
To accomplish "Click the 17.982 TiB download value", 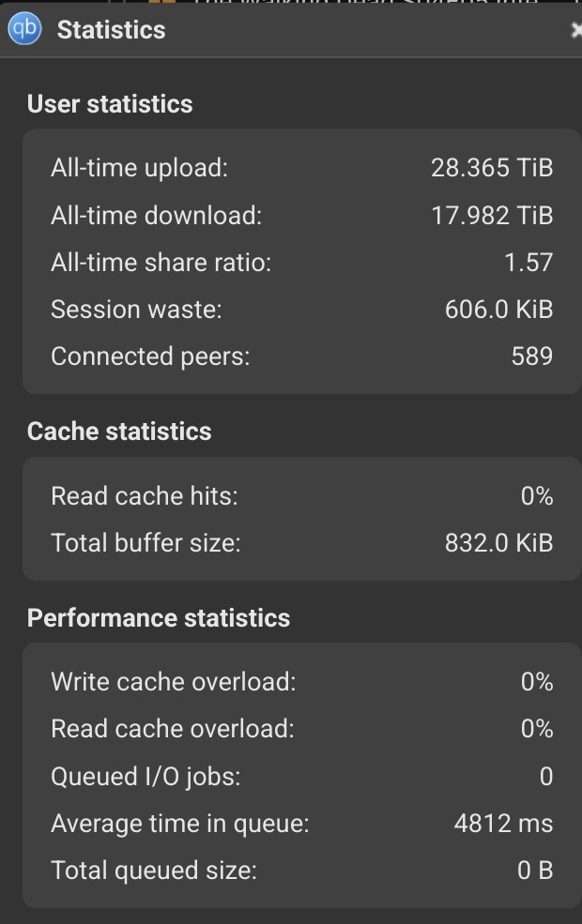I will 492,215.
